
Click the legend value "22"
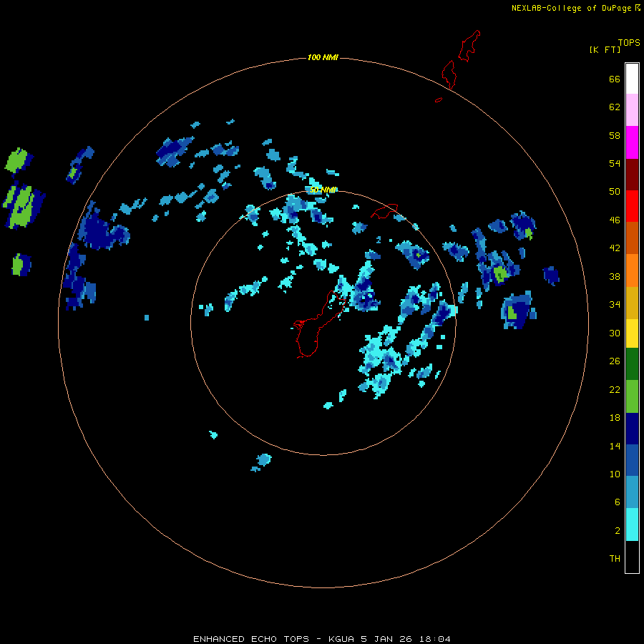[x=615, y=389]
